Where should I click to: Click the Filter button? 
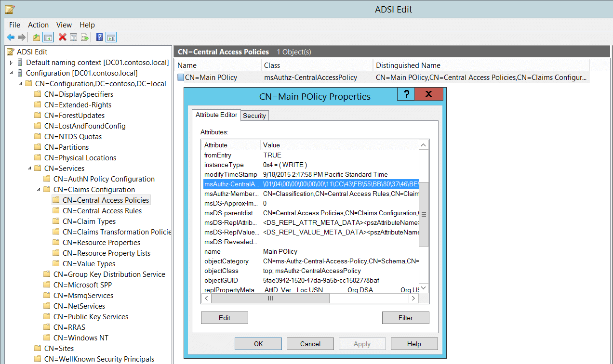pos(405,318)
